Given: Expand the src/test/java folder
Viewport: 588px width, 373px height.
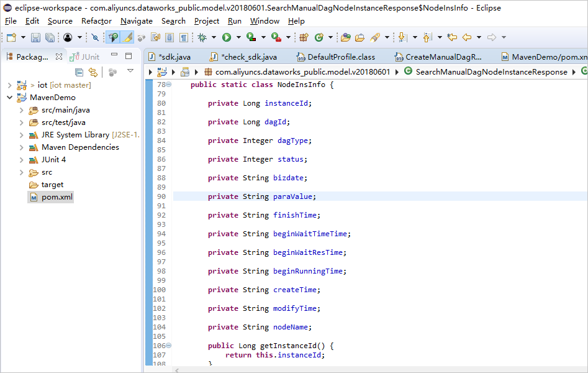Looking at the screenshot, I should (x=21, y=122).
